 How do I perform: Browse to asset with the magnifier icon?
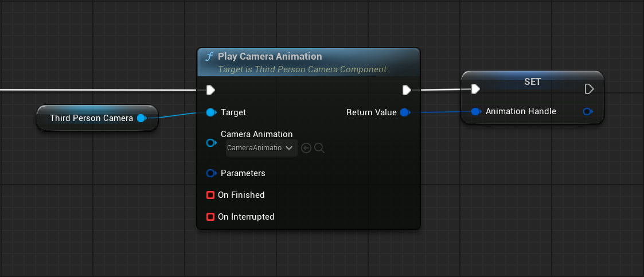[x=320, y=149]
